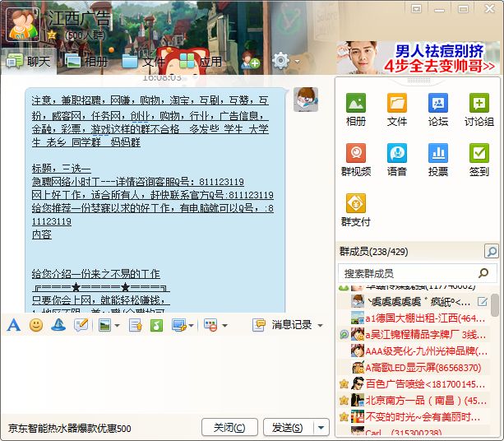504x441 pixels.
Task: Open the 论坛 forum app icon
Action: pyautogui.click(x=437, y=109)
